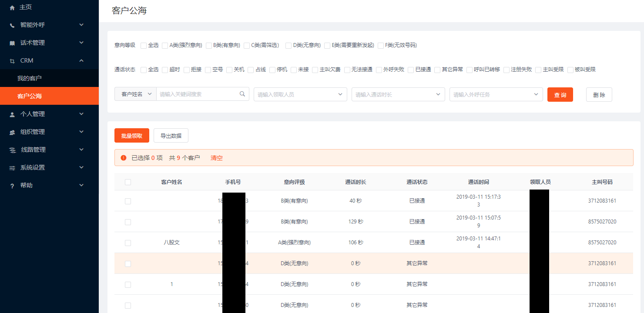Click the question mark icon for 帮助
644x313 pixels.
[12, 185]
